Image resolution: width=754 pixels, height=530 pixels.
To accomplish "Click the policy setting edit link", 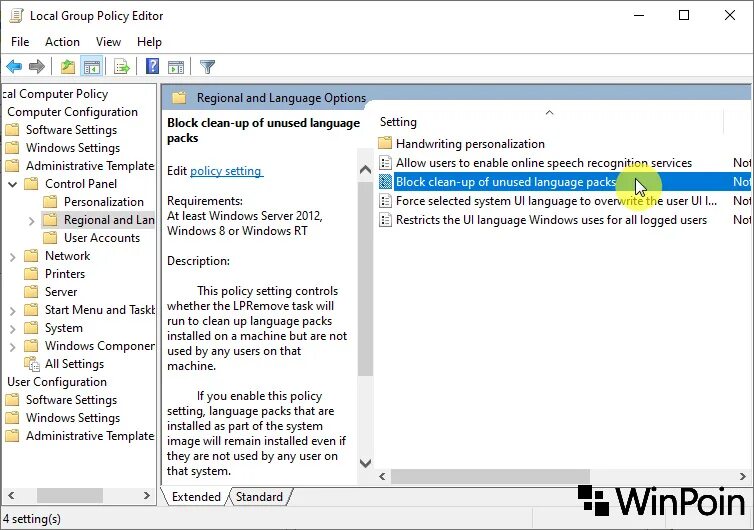I will click(x=226, y=171).
